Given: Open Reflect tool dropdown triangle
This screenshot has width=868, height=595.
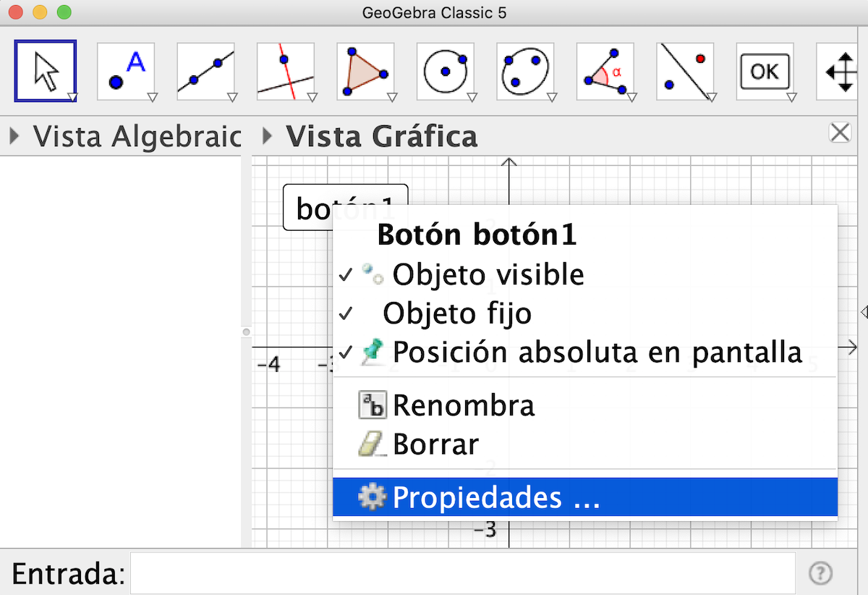Looking at the screenshot, I should point(712,97).
